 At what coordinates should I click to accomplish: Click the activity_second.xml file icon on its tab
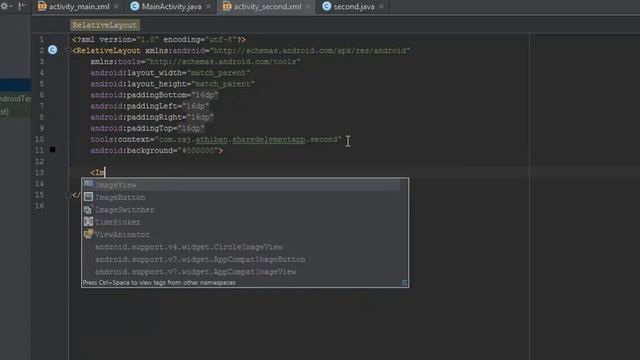[227, 6]
